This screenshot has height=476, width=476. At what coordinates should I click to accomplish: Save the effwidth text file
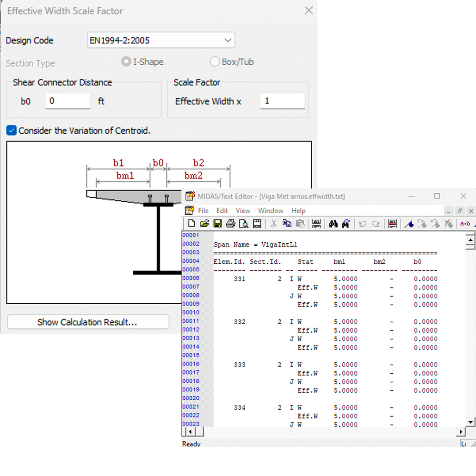tap(218, 224)
